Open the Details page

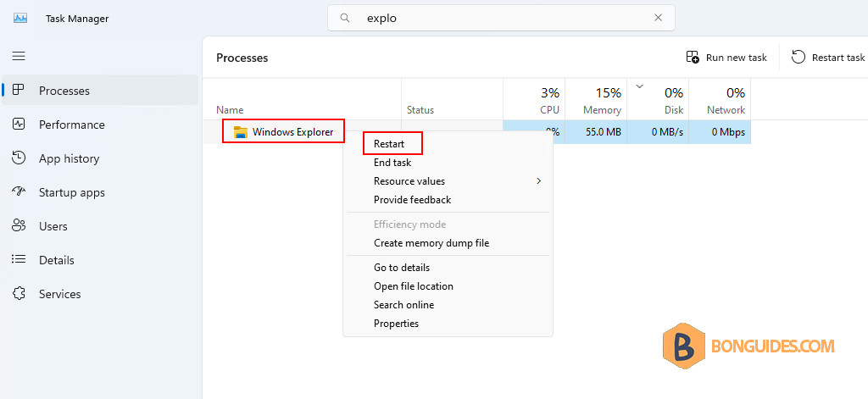100,260
